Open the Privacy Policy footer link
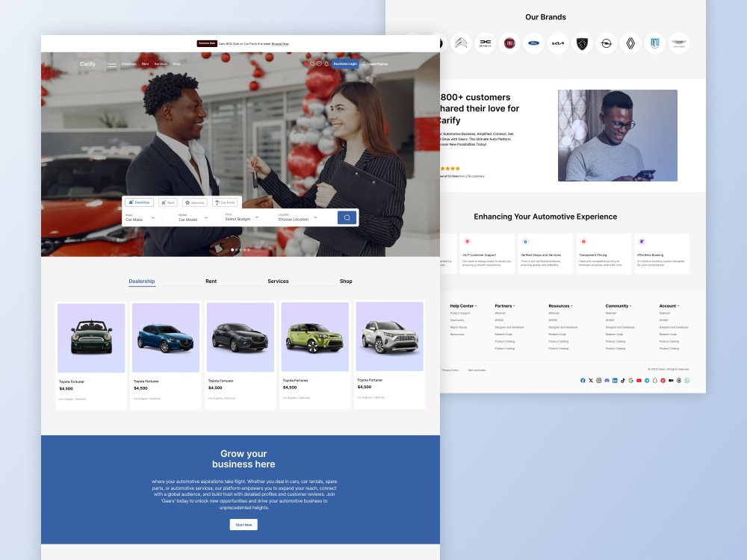747x560 pixels. [450, 370]
